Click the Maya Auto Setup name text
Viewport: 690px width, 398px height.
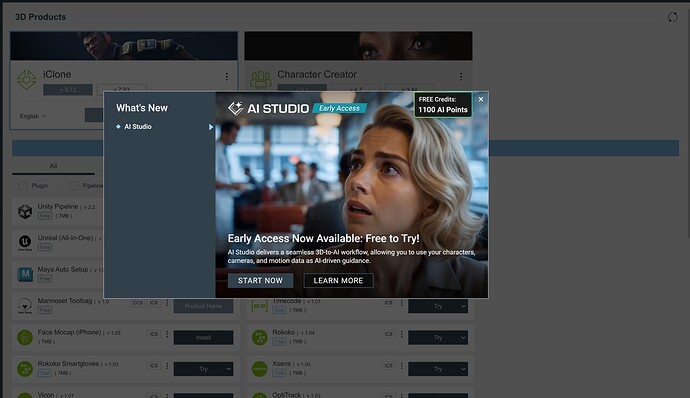(63, 269)
